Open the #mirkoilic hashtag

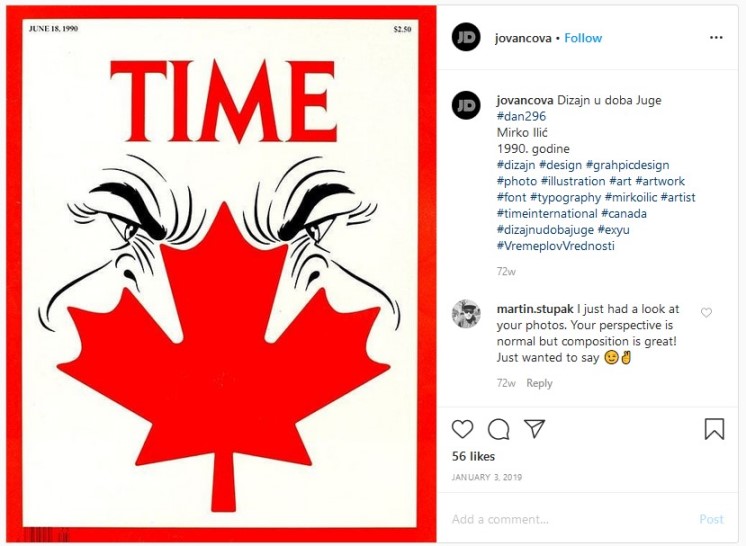click(x=631, y=197)
